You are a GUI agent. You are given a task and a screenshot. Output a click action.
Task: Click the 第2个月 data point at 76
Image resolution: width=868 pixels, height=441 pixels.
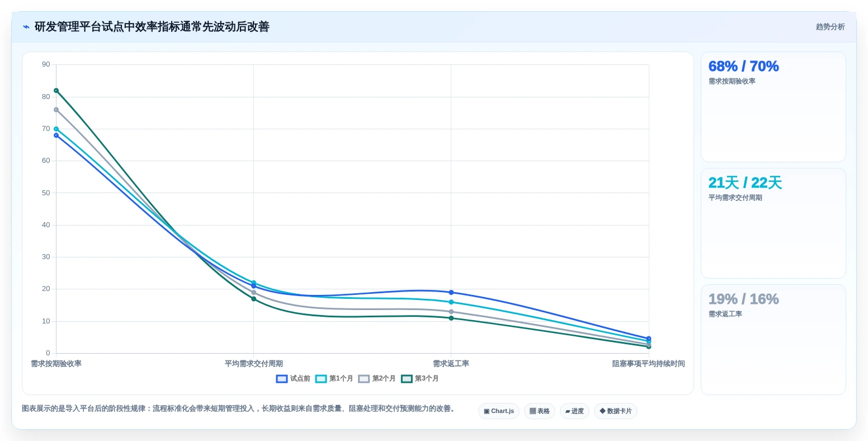(56, 110)
